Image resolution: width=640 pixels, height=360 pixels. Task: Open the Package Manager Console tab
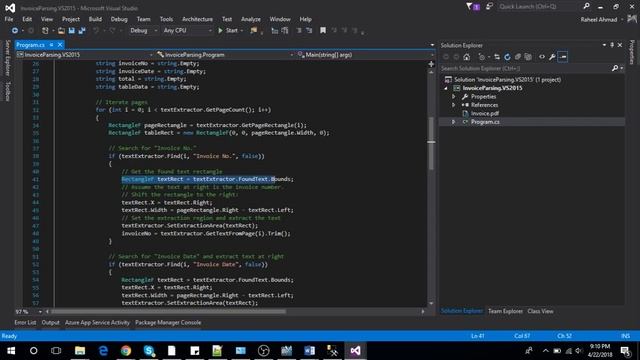tap(168, 322)
